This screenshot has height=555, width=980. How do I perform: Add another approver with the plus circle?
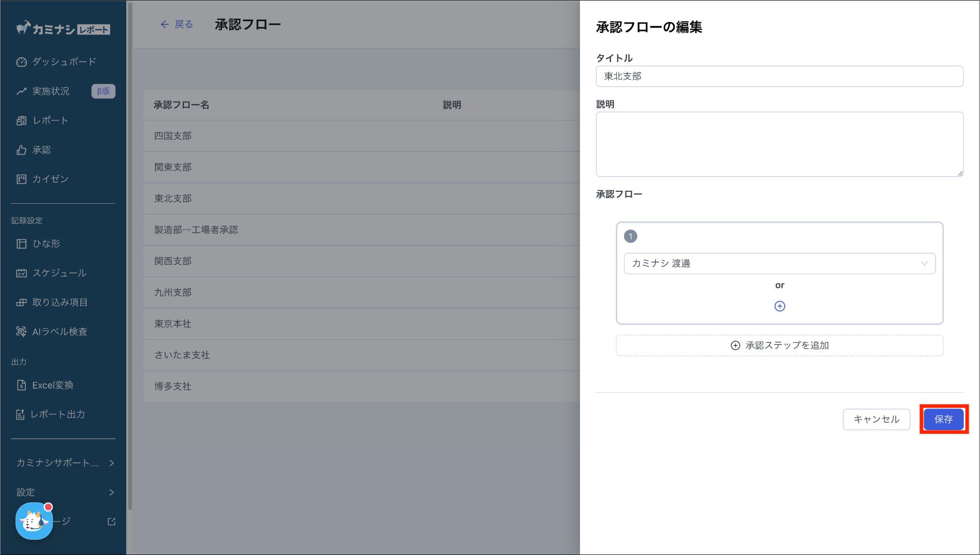pos(780,306)
